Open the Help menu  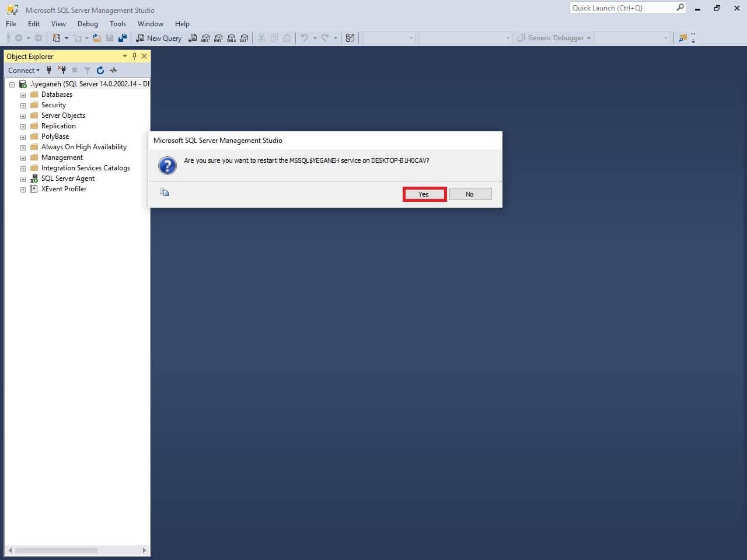[182, 24]
